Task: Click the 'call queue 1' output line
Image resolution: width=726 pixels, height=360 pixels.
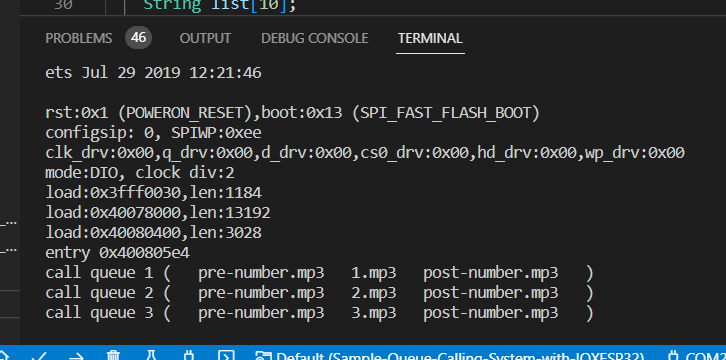Action: click(x=319, y=273)
